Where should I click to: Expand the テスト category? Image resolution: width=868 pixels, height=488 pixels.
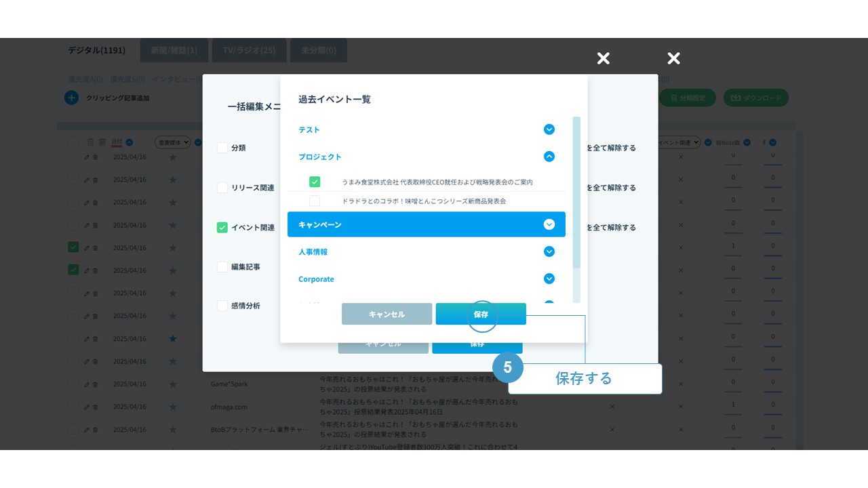click(x=549, y=129)
